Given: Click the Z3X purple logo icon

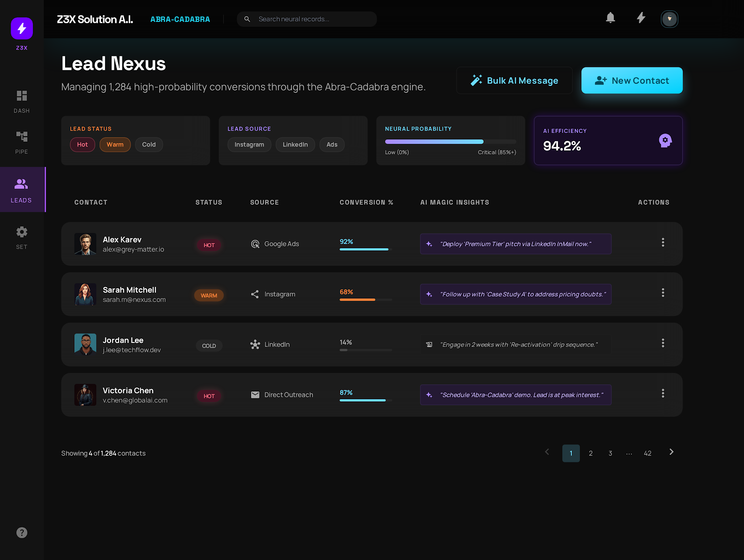Looking at the screenshot, I should (22, 29).
